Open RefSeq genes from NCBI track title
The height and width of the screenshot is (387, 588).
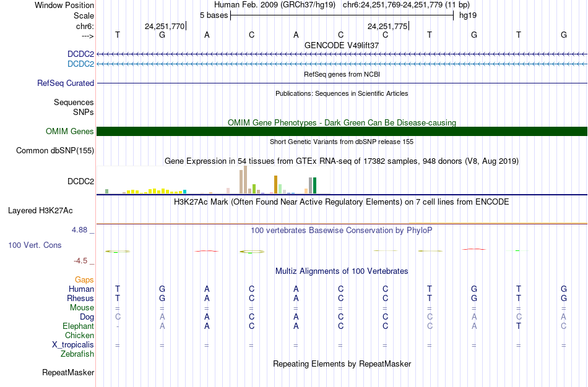[x=342, y=74]
